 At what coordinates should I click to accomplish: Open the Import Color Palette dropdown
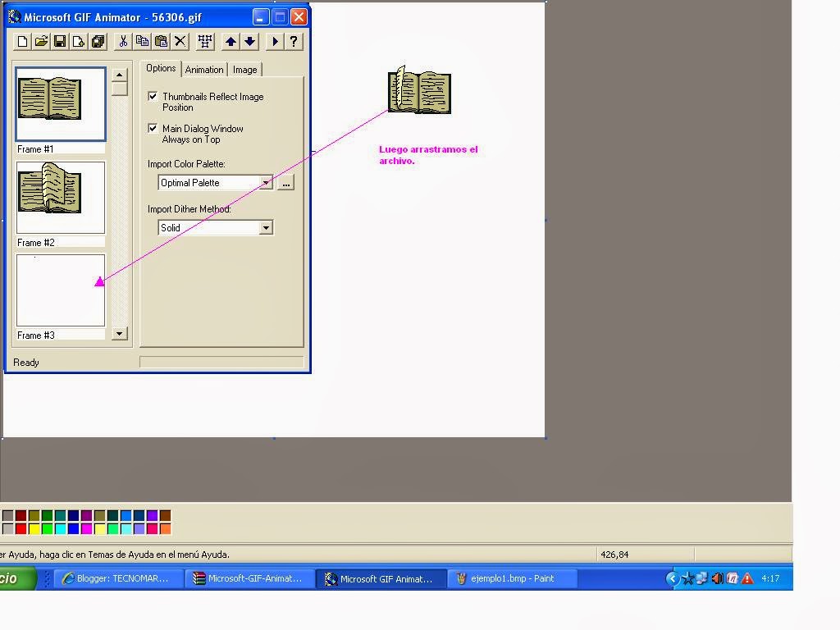tap(266, 183)
